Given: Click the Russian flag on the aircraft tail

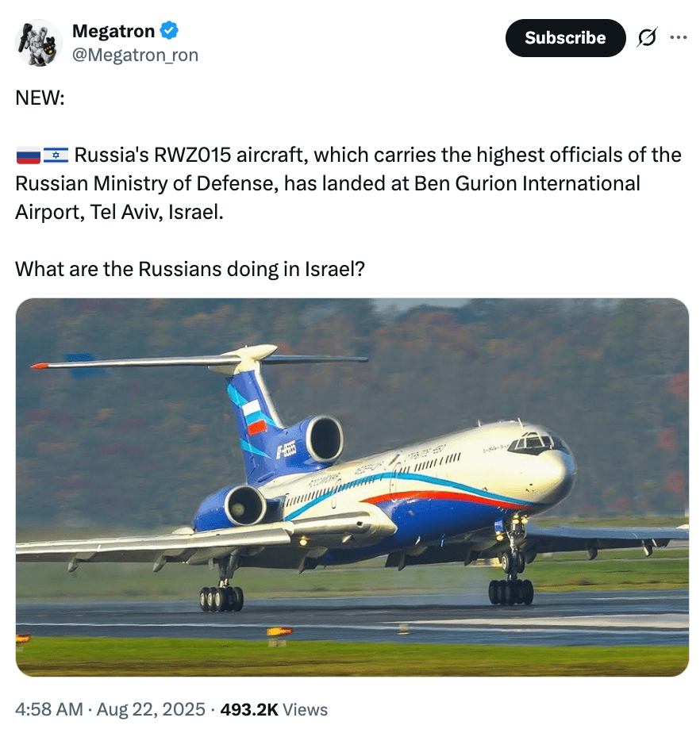Looking at the screenshot, I should pyautogui.click(x=255, y=415).
